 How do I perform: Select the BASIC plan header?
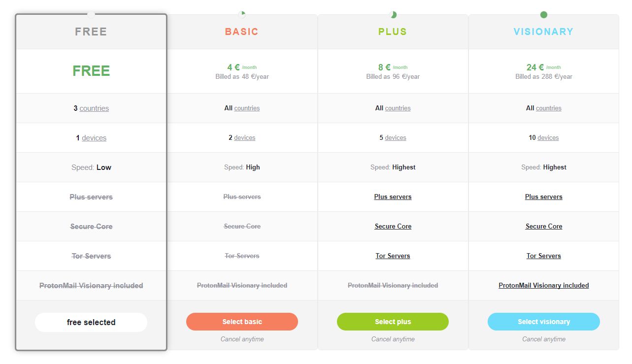(242, 32)
